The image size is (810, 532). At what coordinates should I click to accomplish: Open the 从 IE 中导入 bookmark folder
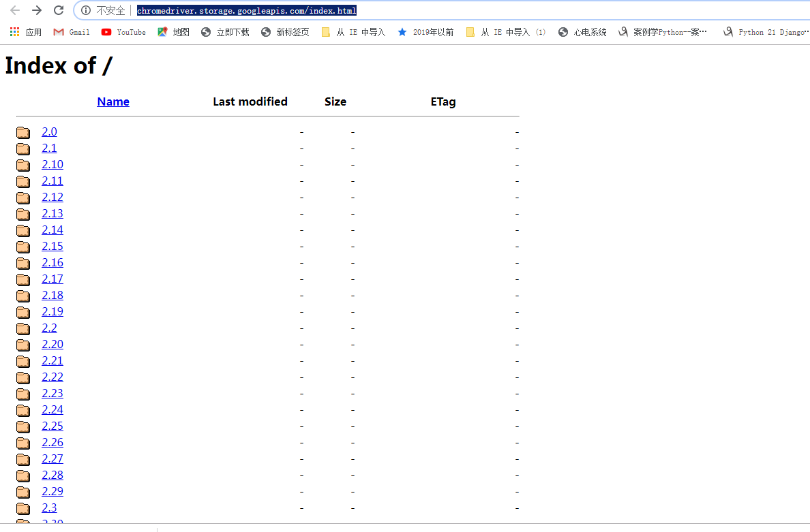click(x=353, y=32)
